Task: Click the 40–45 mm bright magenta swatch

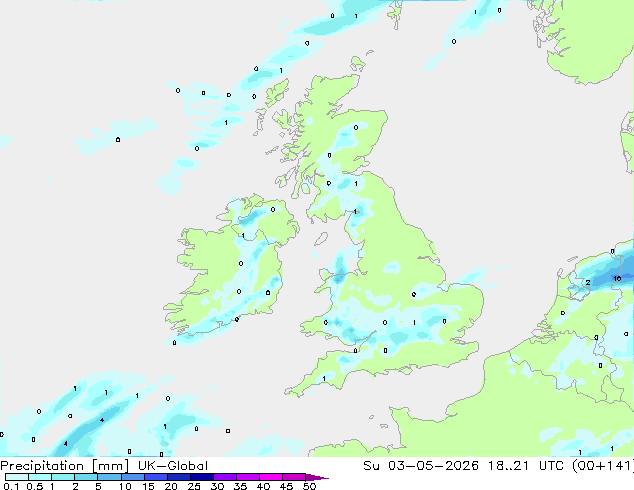Action: tap(271, 477)
